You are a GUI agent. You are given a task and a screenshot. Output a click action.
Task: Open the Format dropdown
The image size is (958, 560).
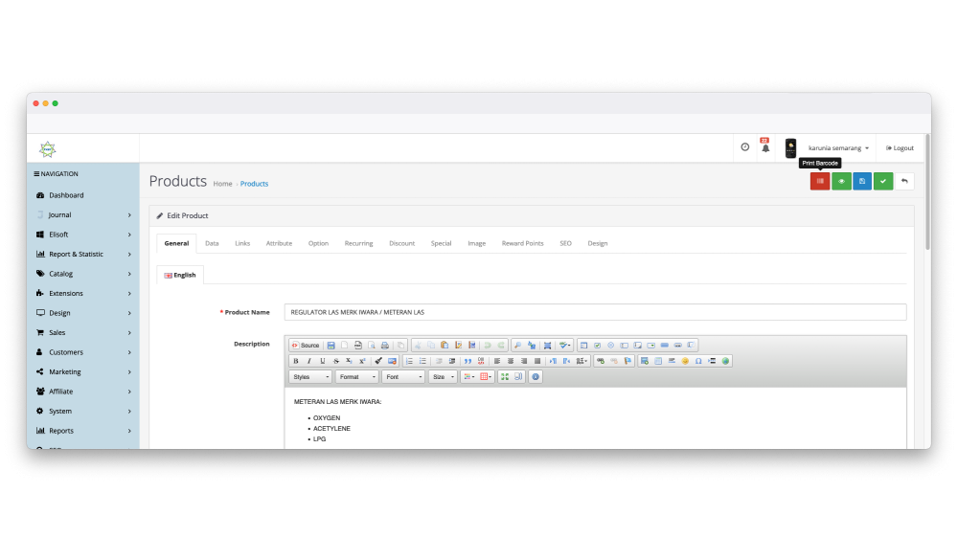click(x=356, y=377)
